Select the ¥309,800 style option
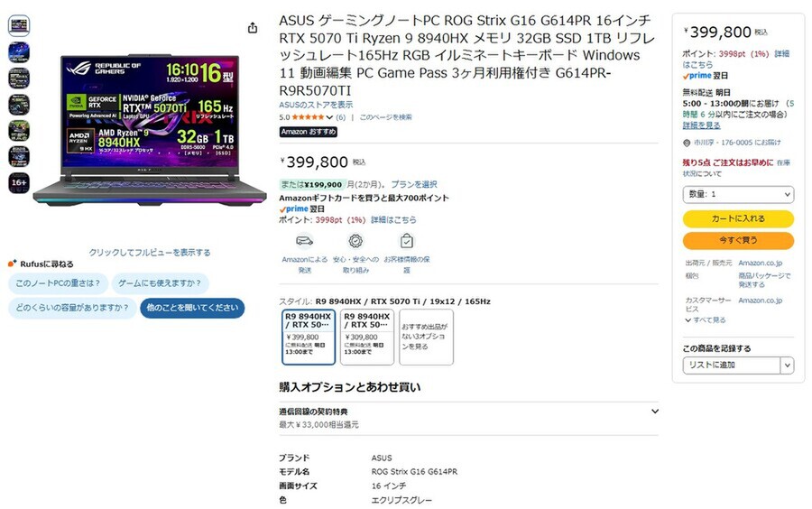This screenshot has height=509, width=812. click(367, 338)
